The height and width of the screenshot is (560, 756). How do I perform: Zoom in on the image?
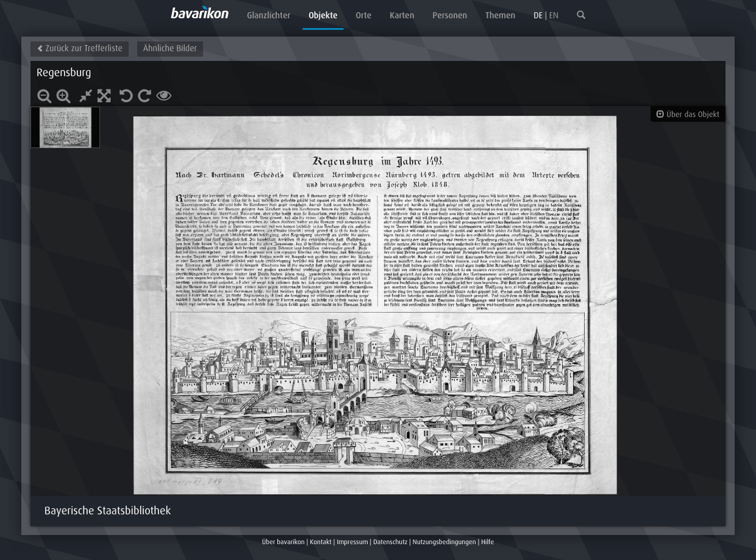pos(63,96)
